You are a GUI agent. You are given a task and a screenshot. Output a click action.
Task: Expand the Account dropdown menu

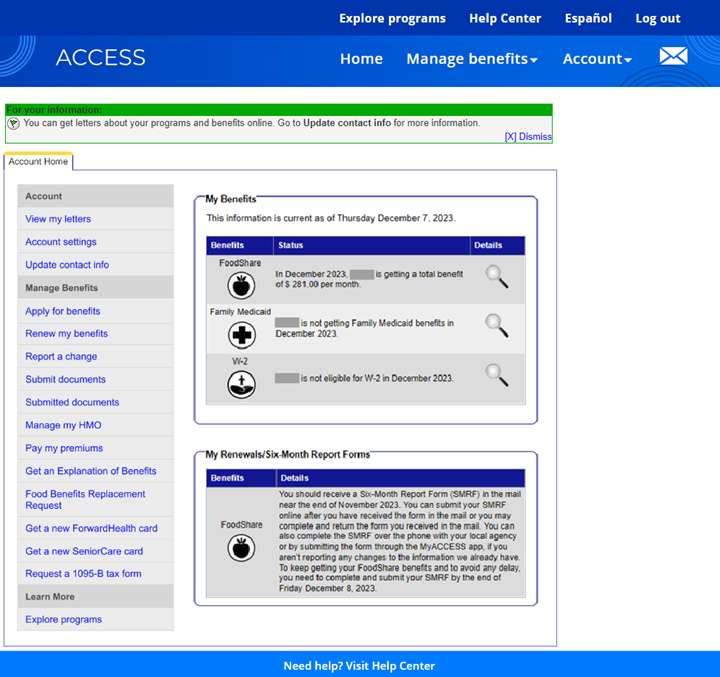click(597, 59)
